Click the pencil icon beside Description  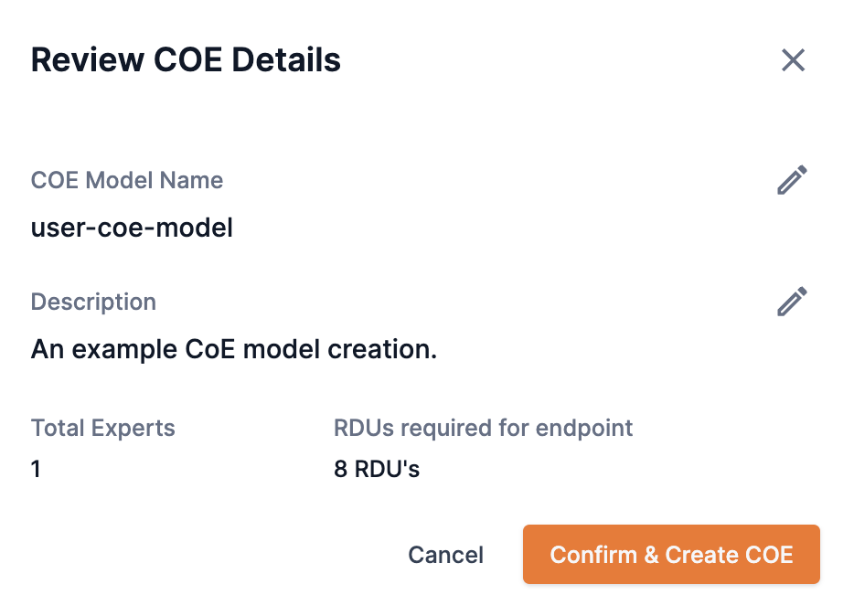(792, 302)
